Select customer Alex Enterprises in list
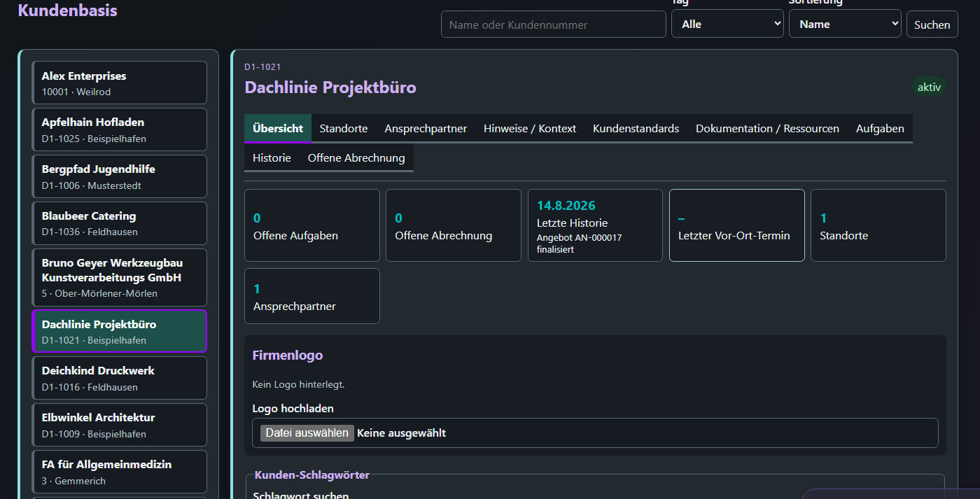Image resolution: width=980 pixels, height=499 pixels. click(x=120, y=83)
